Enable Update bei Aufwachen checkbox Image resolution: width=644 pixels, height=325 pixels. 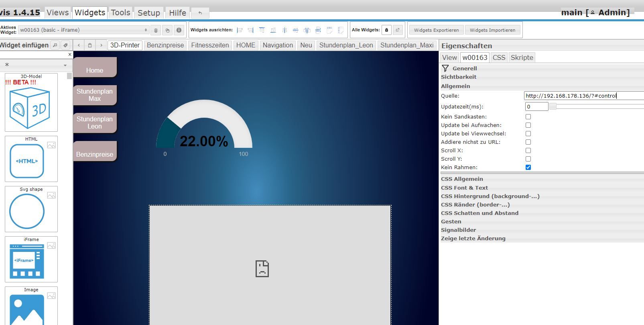528,125
